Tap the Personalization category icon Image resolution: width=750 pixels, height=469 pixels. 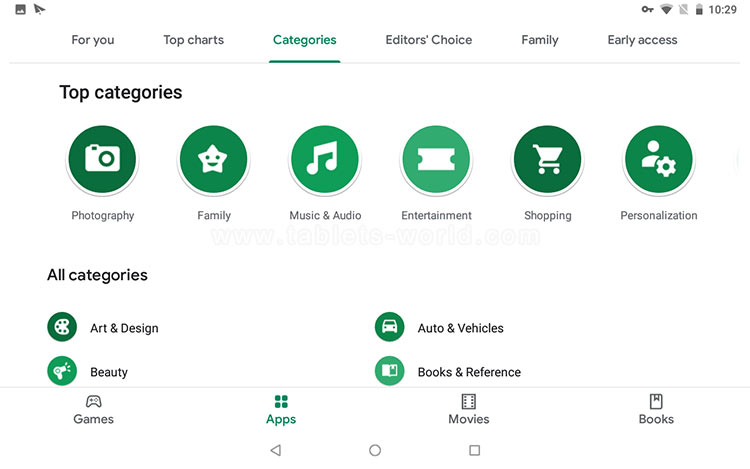pos(658,158)
